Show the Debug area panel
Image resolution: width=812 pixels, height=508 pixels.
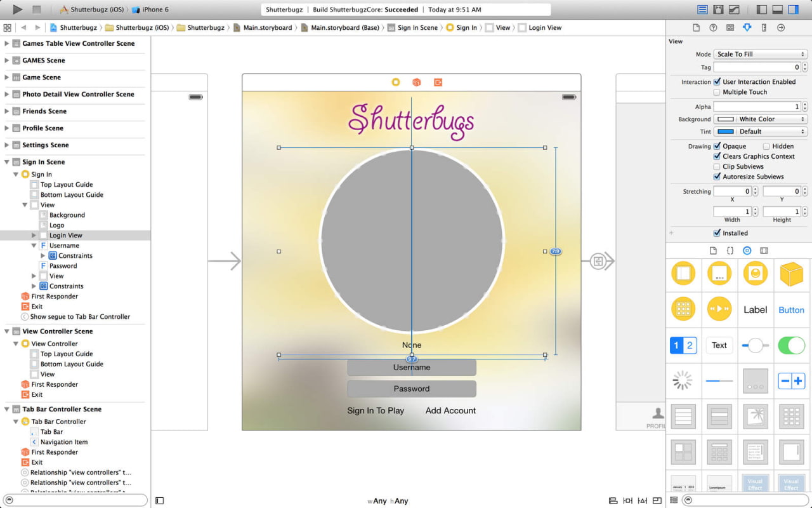(x=777, y=10)
